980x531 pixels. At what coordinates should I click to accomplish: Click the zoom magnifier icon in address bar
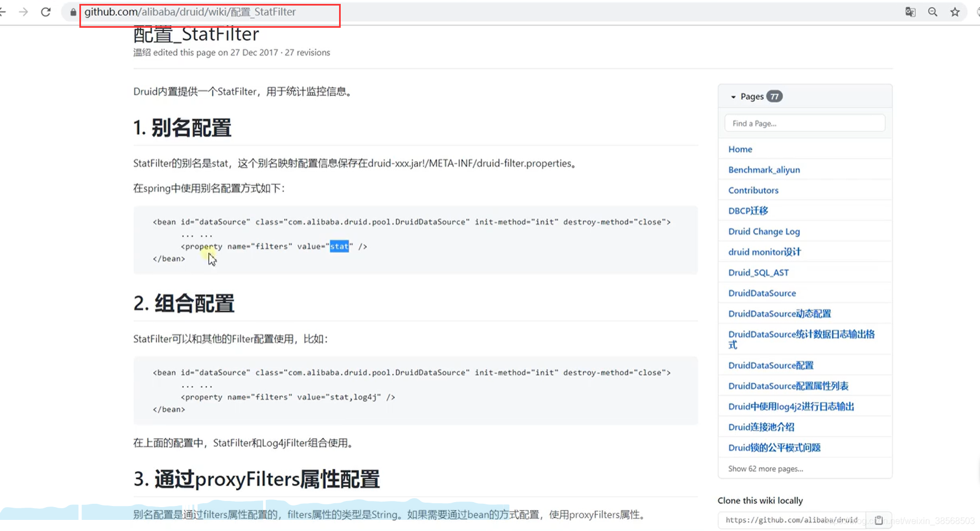[x=933, y=12]
